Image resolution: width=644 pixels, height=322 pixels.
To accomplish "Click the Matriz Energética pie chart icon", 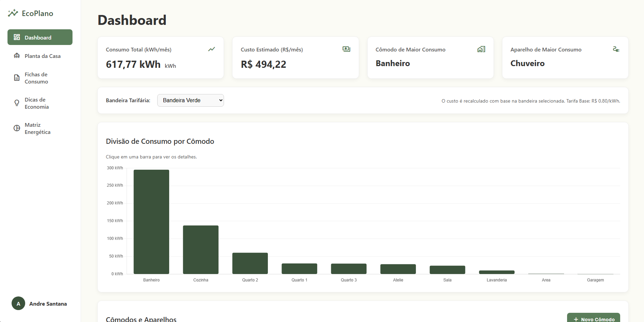I will click(x=17, y=128).
